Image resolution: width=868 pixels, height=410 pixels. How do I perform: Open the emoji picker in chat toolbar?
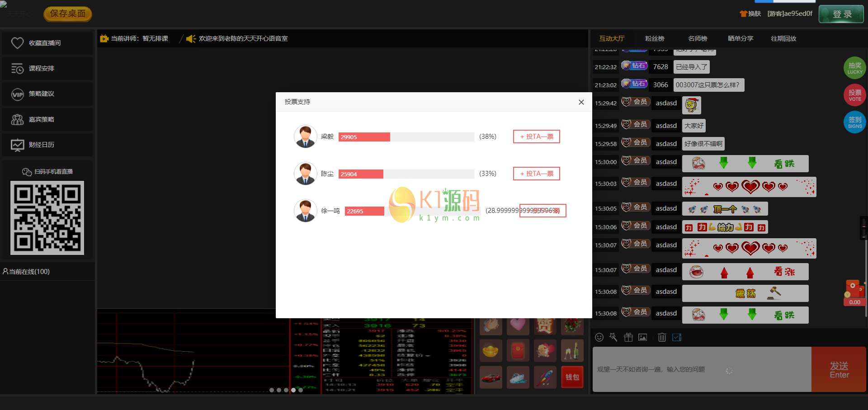[599, 337]
